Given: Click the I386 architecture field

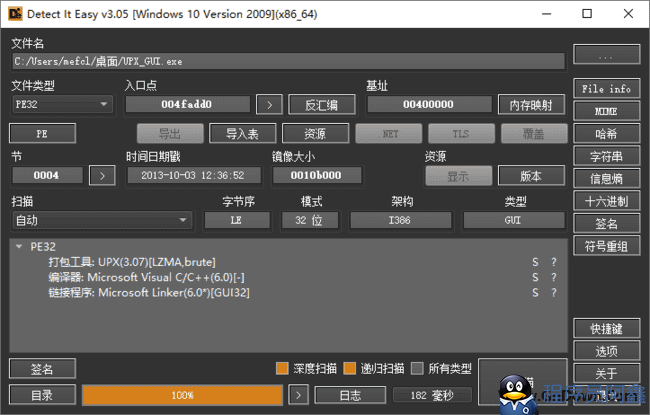Looking at the screenshot, I should pyautogui.click(x=400, y=220).
